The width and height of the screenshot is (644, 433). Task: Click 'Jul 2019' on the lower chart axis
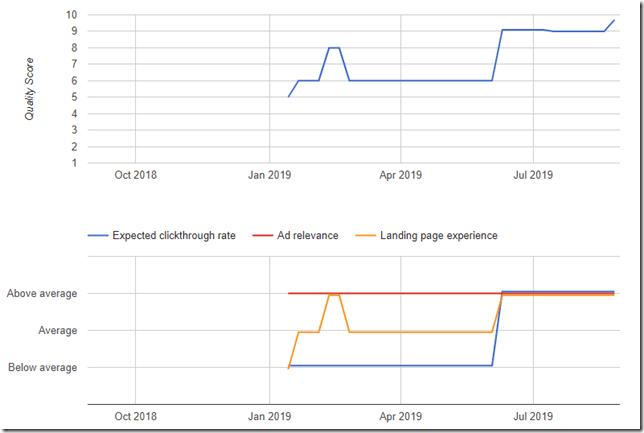click(x=532, y=415)
